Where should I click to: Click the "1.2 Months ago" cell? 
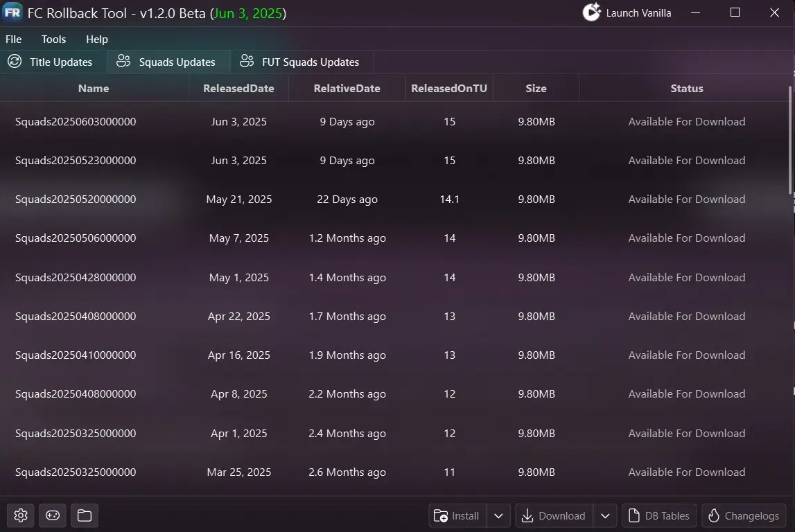pyautogui.click(x=347, y=238)
